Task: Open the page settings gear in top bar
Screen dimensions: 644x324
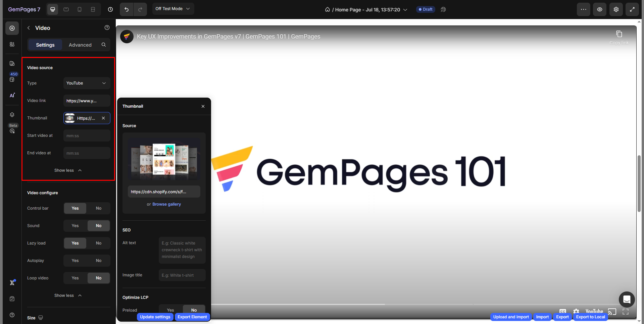Action: tap(616, 9)
